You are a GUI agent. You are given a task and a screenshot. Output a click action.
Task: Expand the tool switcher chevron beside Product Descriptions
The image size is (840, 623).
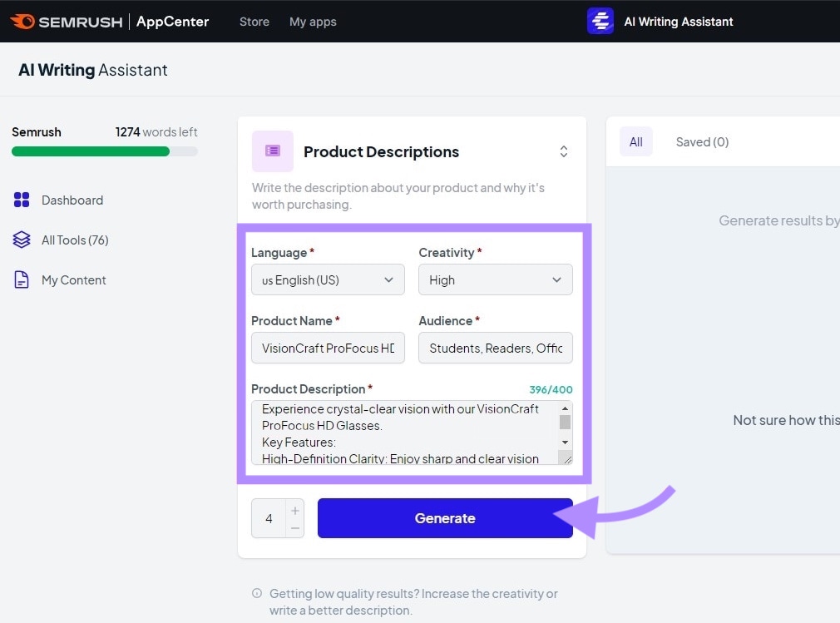[x=563, y=151]
